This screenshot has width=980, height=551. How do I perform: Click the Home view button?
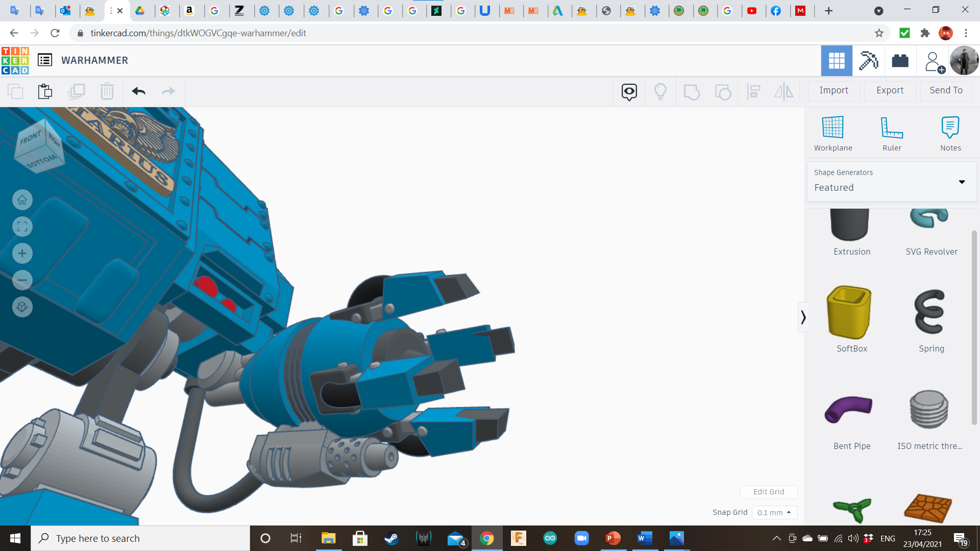[x=22, y=200]
